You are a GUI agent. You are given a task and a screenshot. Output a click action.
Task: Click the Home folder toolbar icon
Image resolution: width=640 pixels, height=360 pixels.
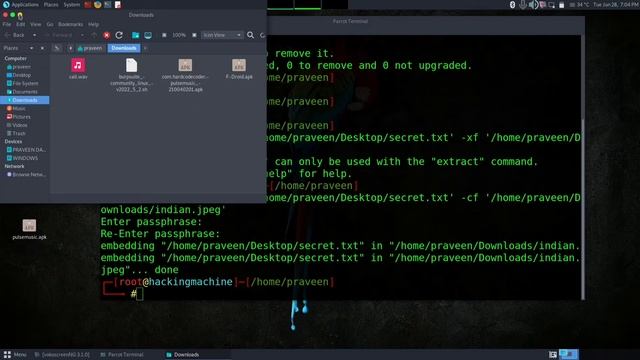[136, 35]
